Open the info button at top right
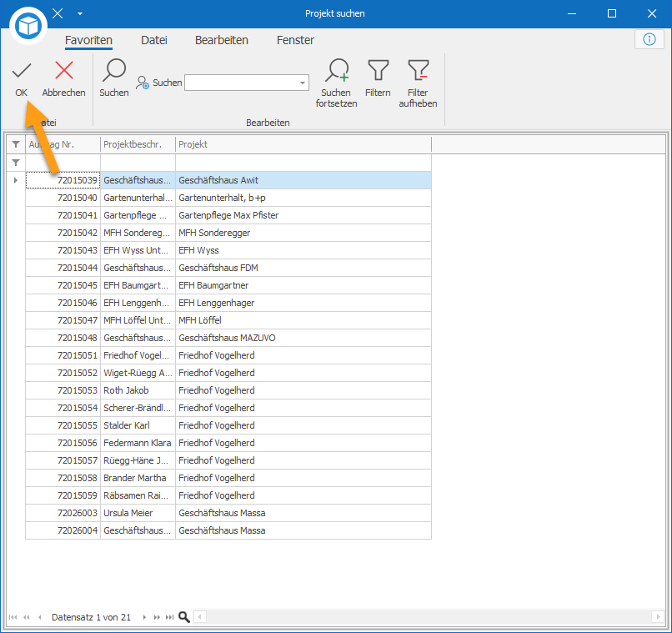The image size is (672, 633). click(x=649, y=39)
